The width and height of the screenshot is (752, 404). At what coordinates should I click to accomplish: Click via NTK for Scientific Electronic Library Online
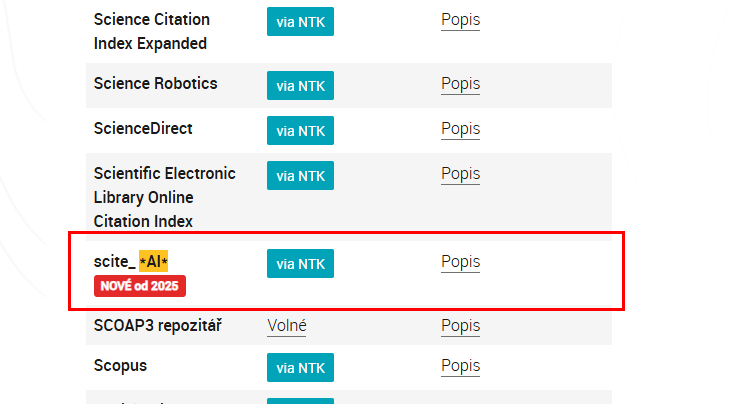pos(300,175)
